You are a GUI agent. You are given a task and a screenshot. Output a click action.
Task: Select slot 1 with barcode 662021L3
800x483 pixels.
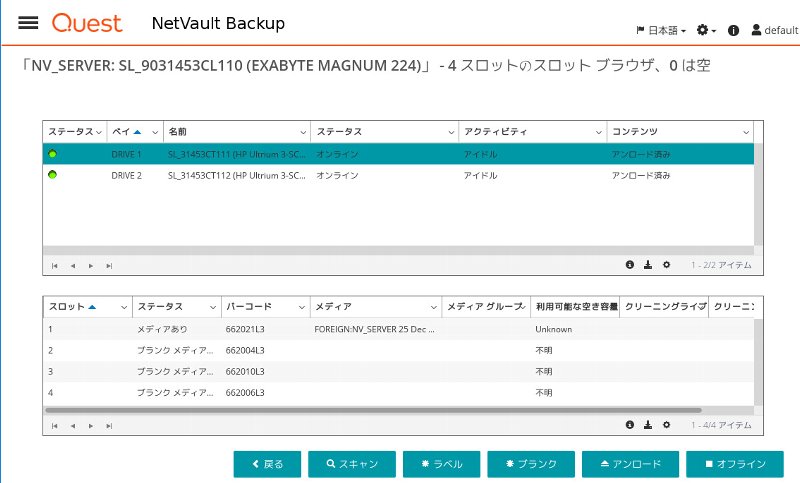click(398, 329)
